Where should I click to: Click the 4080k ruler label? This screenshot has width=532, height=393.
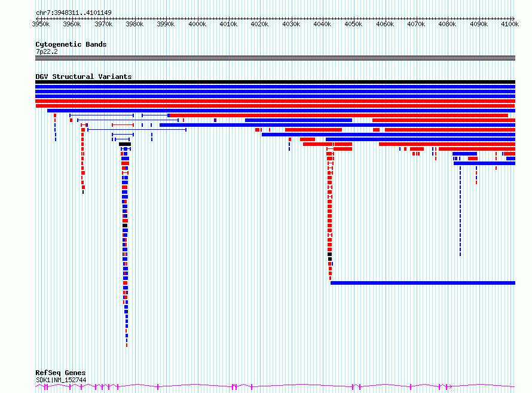[x=447, y=24]
